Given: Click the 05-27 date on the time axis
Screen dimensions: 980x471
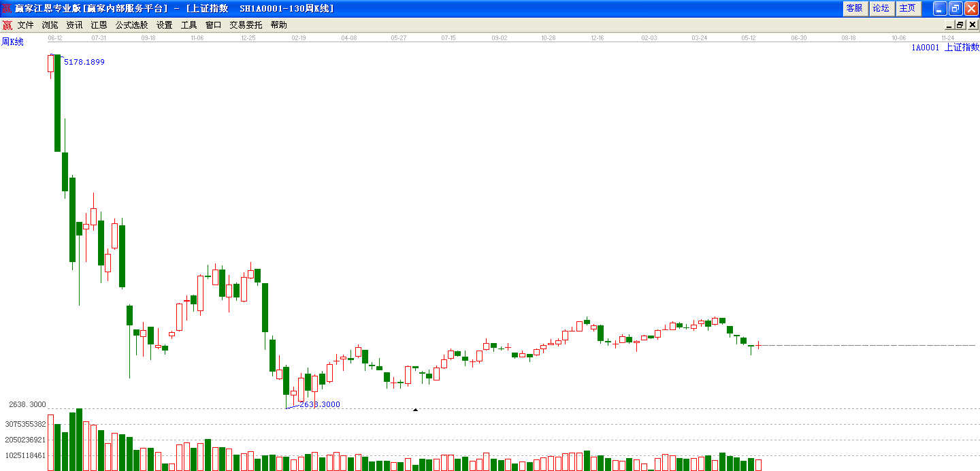Looking at the screenshot, I should pyautogui.click(x=399, y=38).
